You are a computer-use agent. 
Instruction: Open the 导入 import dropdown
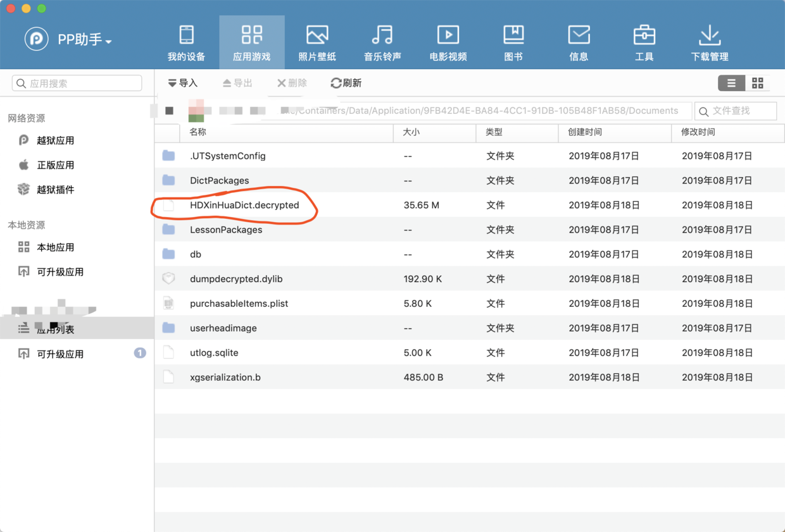point(182,83)
